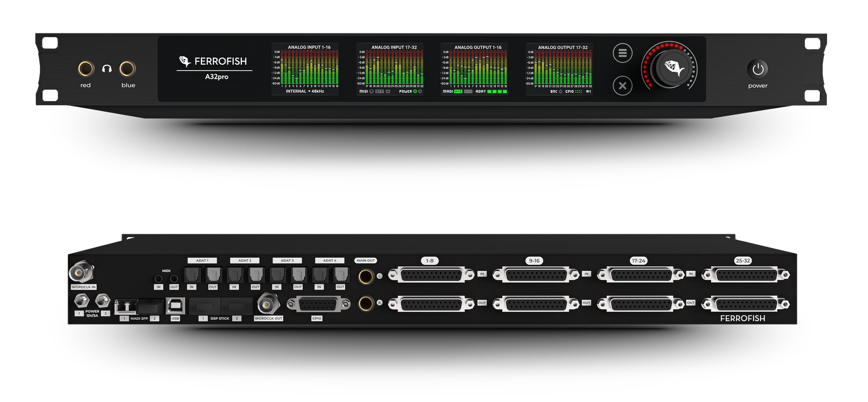868x402 pixels.
Task: Select the red headphone jack
Action: [x=86, y=69]
